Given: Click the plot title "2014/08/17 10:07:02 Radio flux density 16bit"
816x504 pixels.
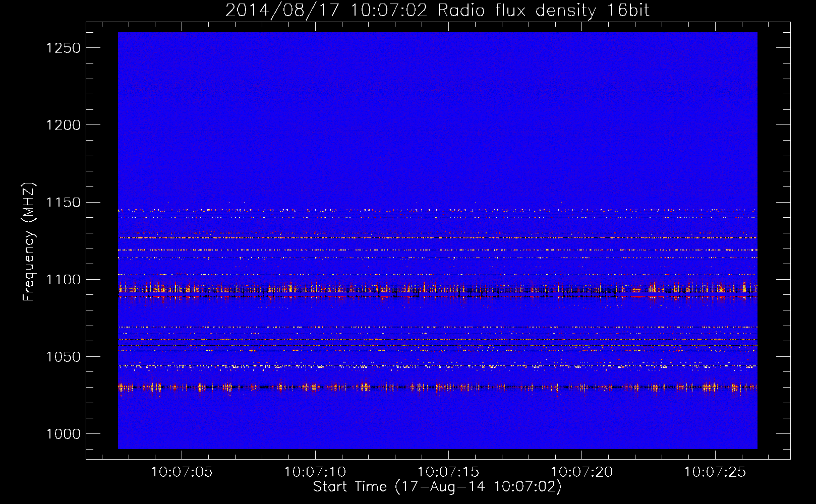Looking at the screenshot, I should pos(437,10).
